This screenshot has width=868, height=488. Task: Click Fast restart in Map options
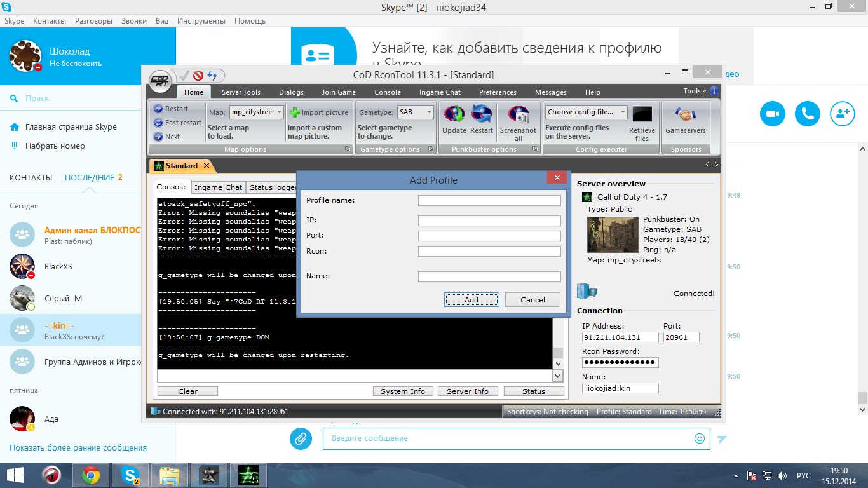tap(177, 123)
